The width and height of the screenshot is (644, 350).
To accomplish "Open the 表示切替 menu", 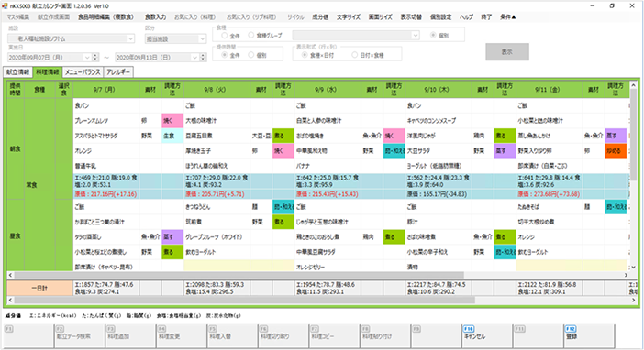I will [x=411, y=17].
